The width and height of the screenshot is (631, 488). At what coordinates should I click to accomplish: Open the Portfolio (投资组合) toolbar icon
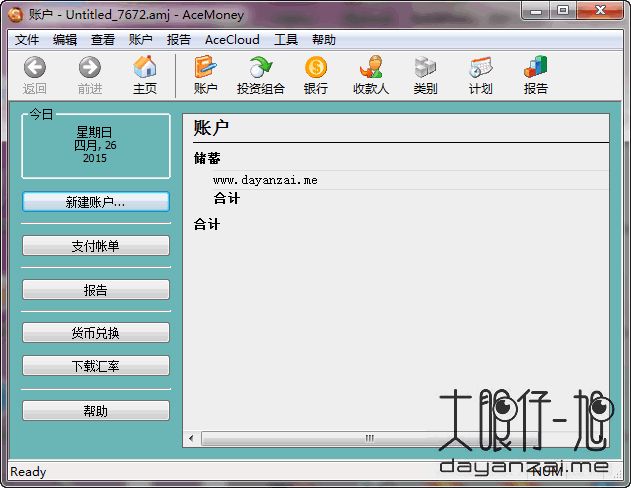[x=260, y=67]
